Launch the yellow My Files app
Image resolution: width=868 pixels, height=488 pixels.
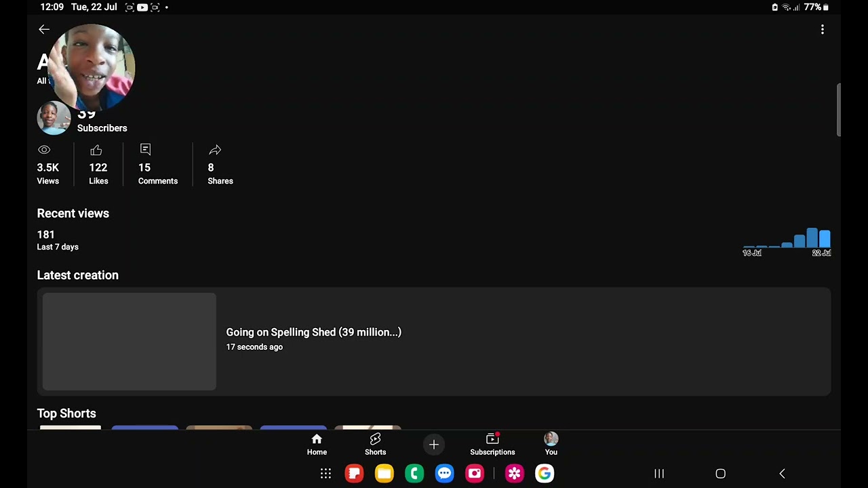click(x=384, y=474)
